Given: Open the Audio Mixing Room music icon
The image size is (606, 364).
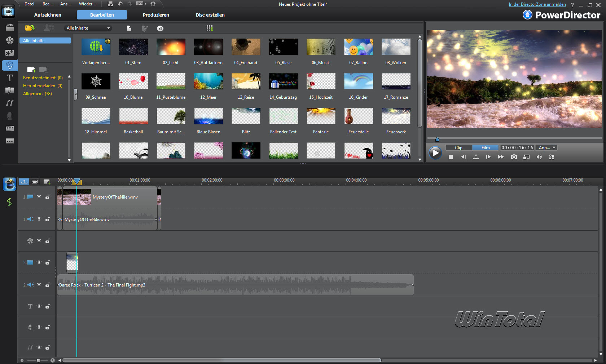Looking at the screenshot, I should click(10, 103).
